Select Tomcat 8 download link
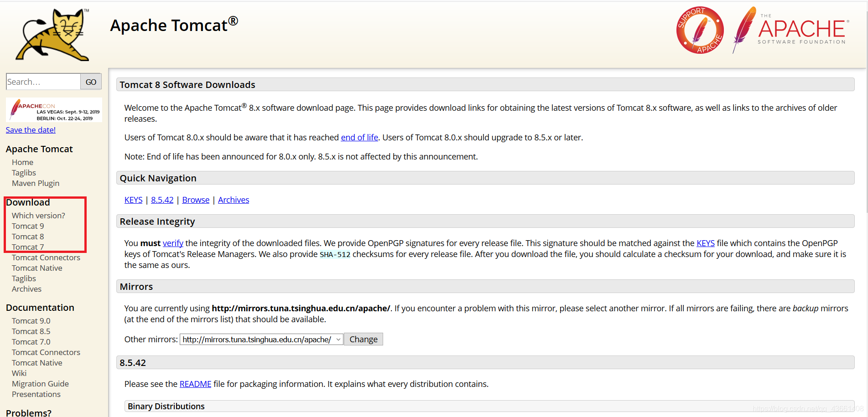 pyautogui.click(x=28, y=237)
